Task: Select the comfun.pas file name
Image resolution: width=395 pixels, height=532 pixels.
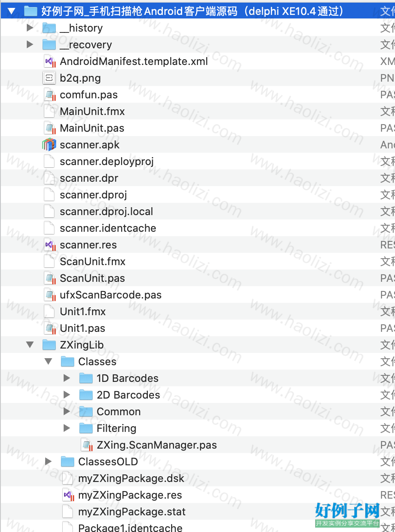Action: coord(89,95)
